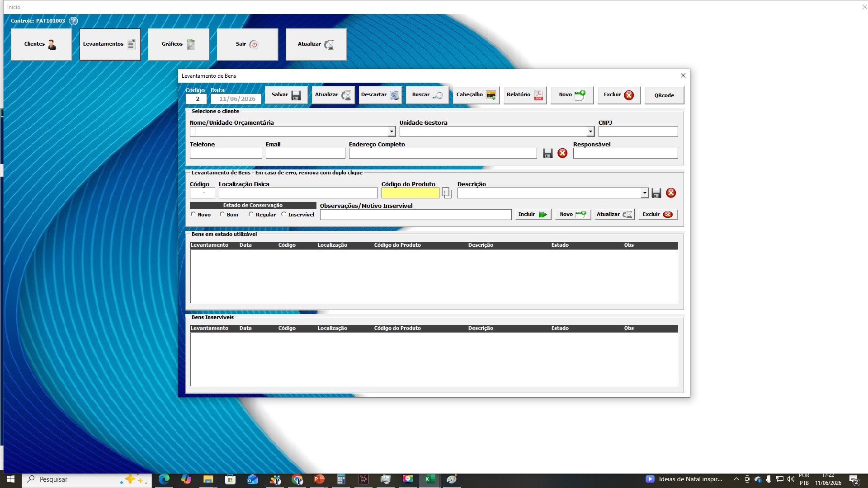Select the Bom conservation state
The height and width of the screenshot is (488, 868).
[222, 215]
